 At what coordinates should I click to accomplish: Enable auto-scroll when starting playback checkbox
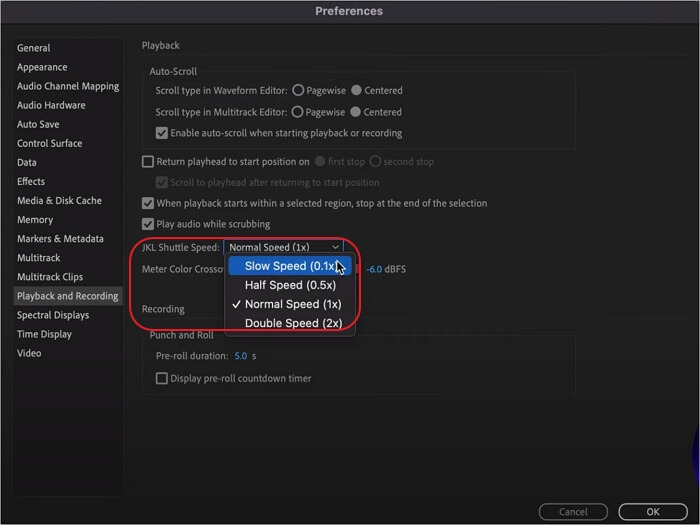163,133
